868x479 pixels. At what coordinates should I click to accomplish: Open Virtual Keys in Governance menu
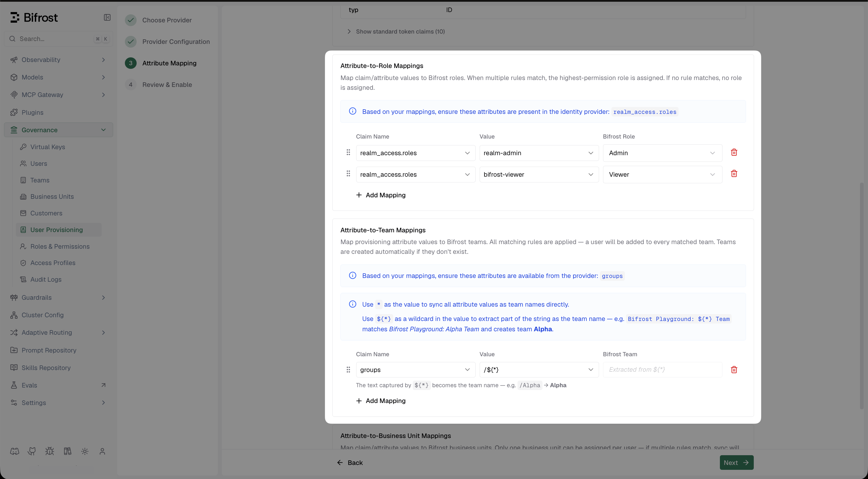coord(48,147)
